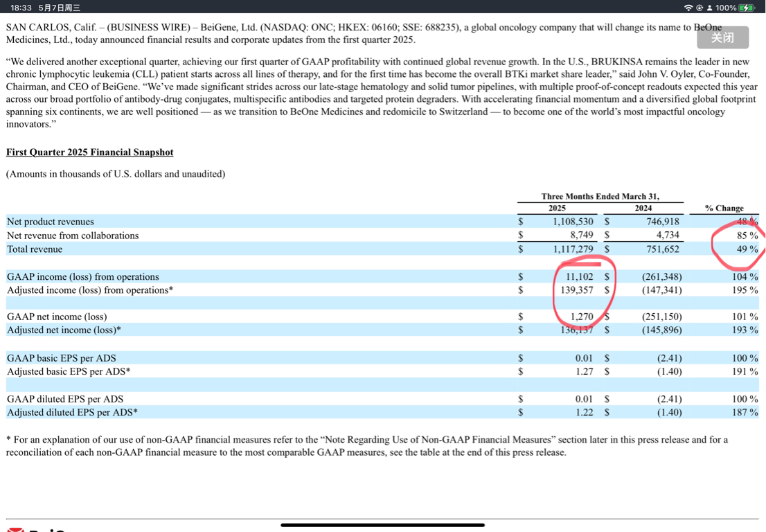Select the 195 % change value
The width and height of the screenshot is (766, 532).
coord(745,290)
